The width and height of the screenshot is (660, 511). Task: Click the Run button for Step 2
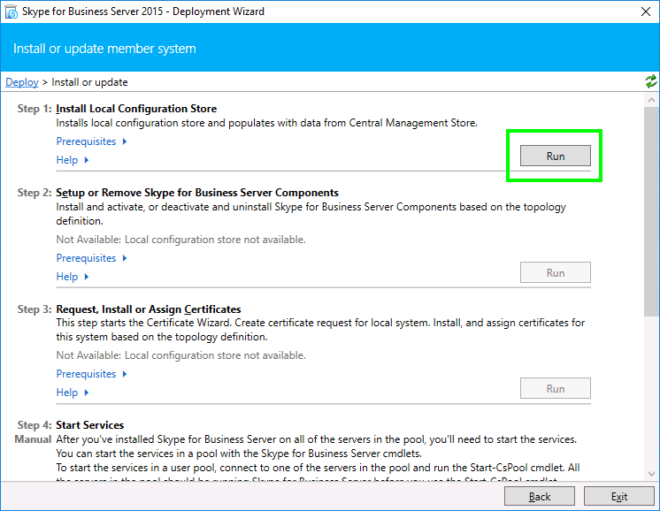coord(555,273)
